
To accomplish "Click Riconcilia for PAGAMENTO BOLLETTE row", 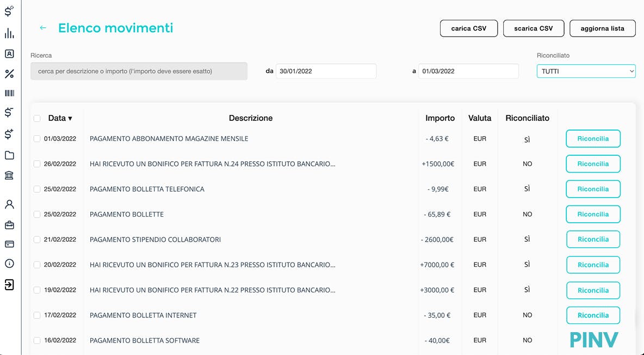I will 593,215.
